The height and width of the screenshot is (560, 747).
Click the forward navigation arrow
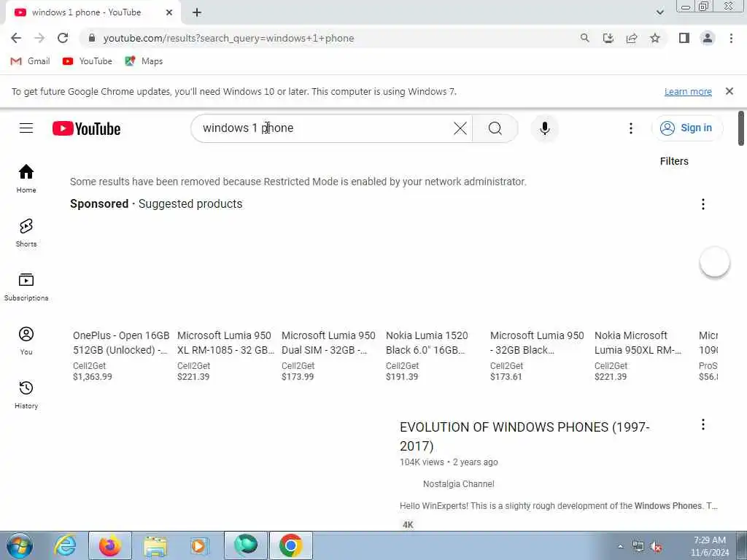39,38
